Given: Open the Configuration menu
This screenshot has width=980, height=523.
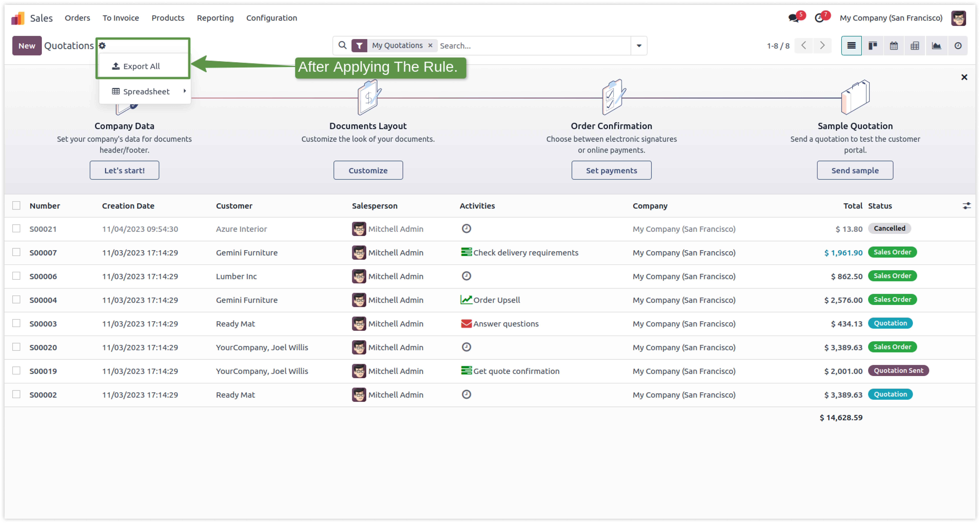Looking at the screenshot, I should pyautogui.click(x=272, y=18).
